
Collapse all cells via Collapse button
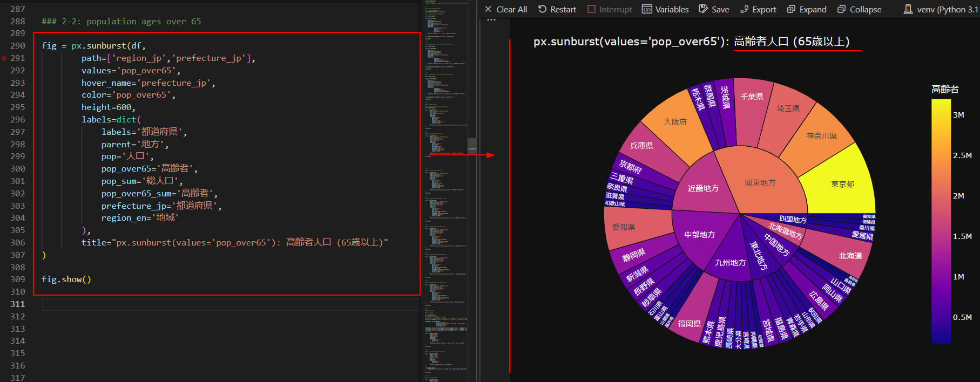coord(859,9)
